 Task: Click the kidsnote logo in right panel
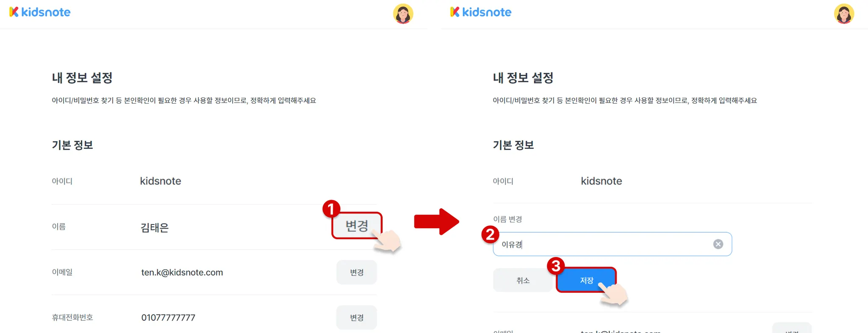pos(481,12)
